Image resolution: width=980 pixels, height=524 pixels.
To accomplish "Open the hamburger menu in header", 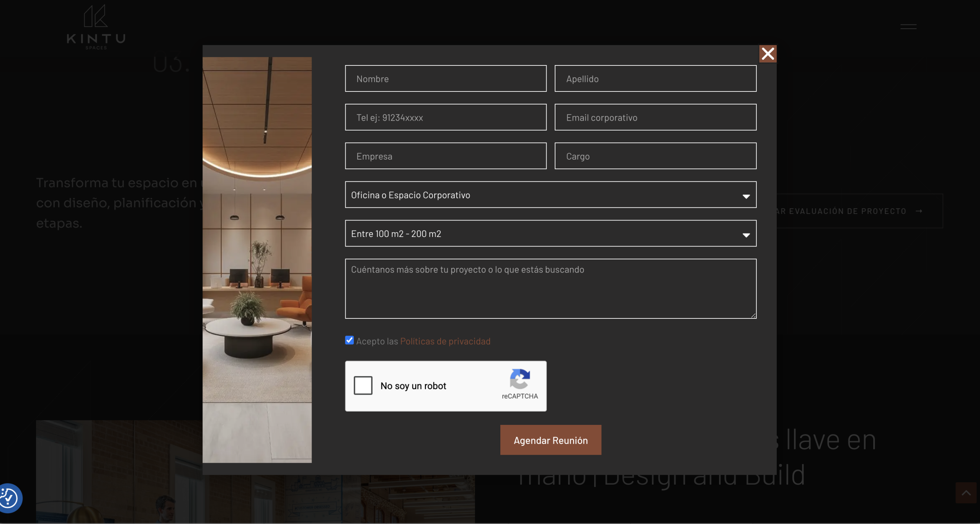I will [x=908, y=26].
